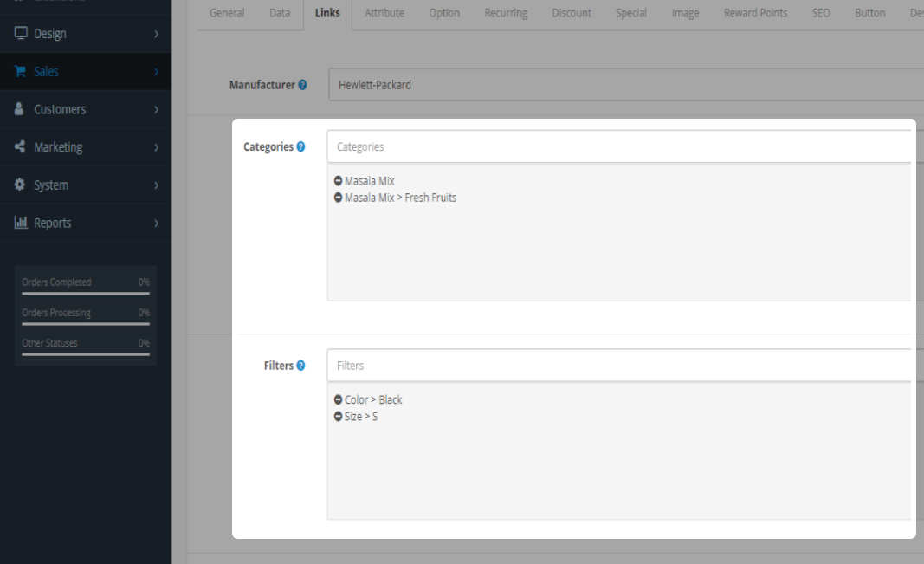Open the Reward Points tab

tap(755, 13)
